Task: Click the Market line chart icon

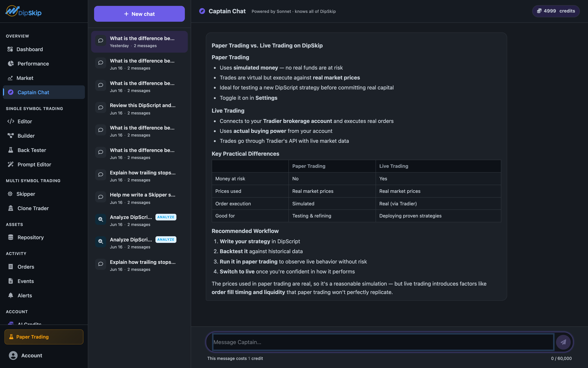Action: 10,78
